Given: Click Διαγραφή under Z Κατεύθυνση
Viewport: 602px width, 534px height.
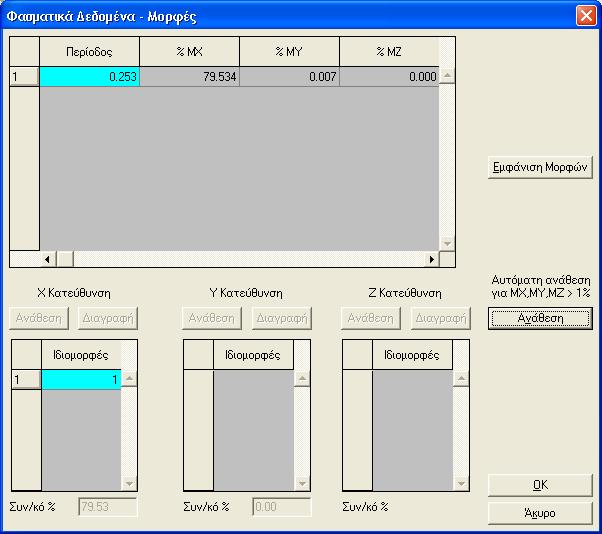Looking at the screenshot, I should pos(441,318).
